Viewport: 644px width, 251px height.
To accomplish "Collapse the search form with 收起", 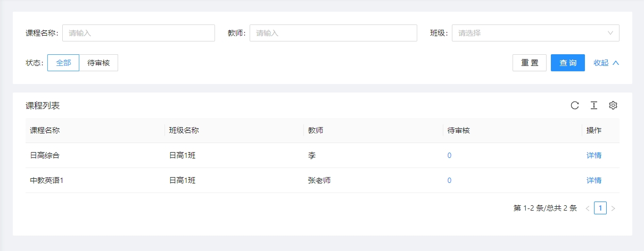I will point(606,63).
